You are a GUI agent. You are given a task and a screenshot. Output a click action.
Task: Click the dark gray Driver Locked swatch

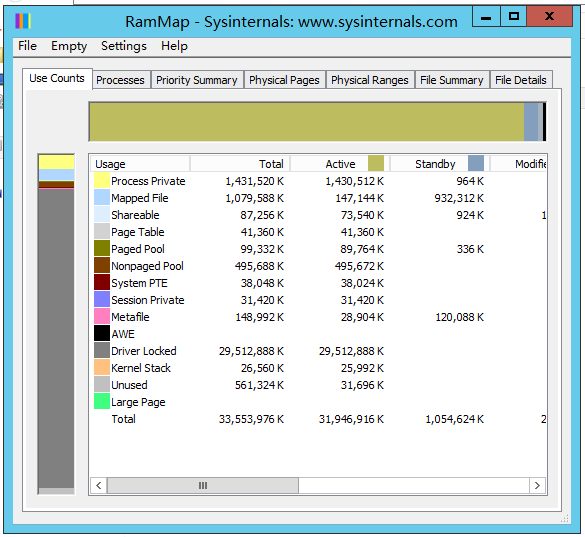[101, 351]
